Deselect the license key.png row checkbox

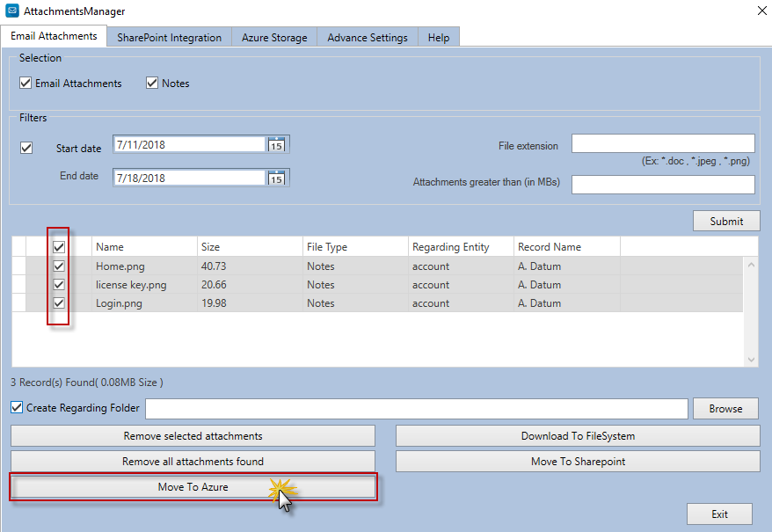tap(59, 285)
